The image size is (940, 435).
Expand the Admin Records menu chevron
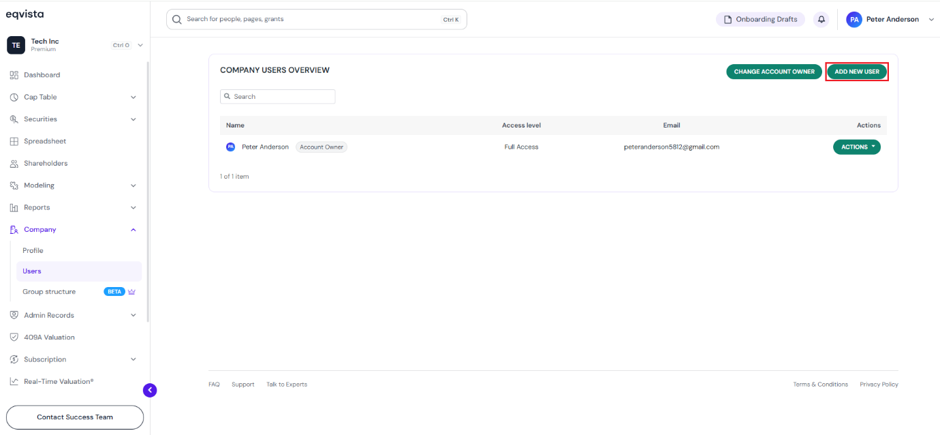134,315
